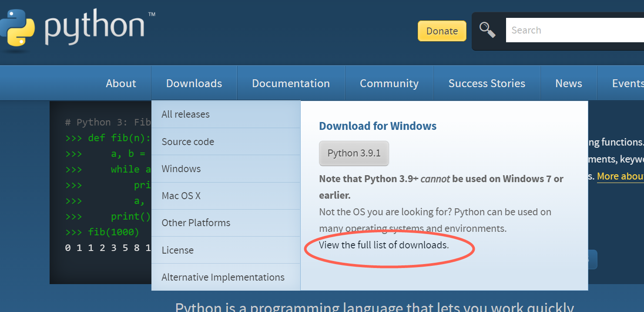Select Source code from the Downloads menu
Viewport: 644px width, 312px height.
[188, 141]
